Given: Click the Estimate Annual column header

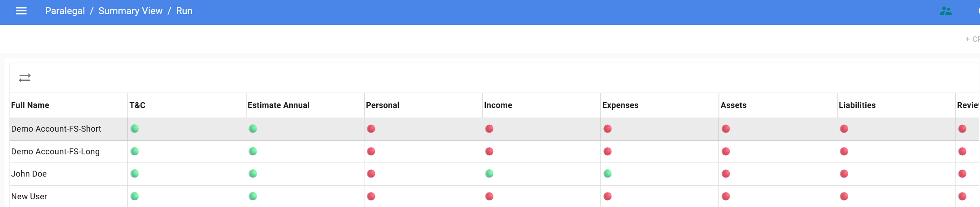Looking at the screenshot, I should pyautogui.click(x=279, y=105).
